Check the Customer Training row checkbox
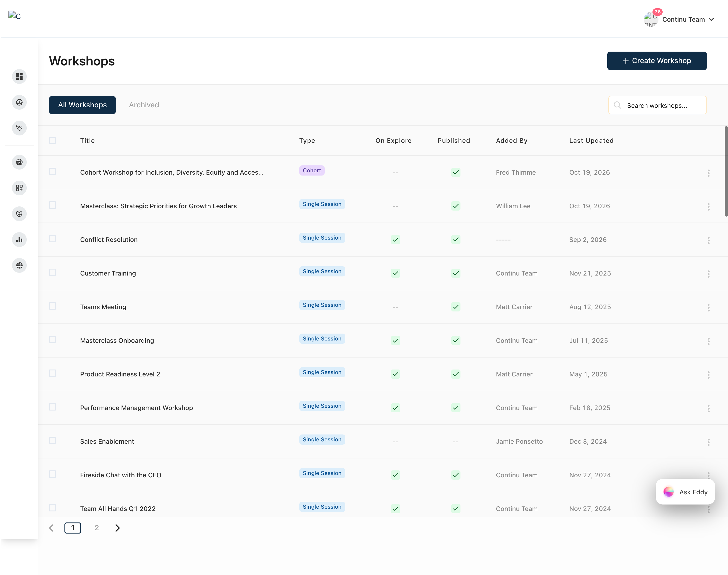The image size is (728, 575). click(x=52, y=272)
